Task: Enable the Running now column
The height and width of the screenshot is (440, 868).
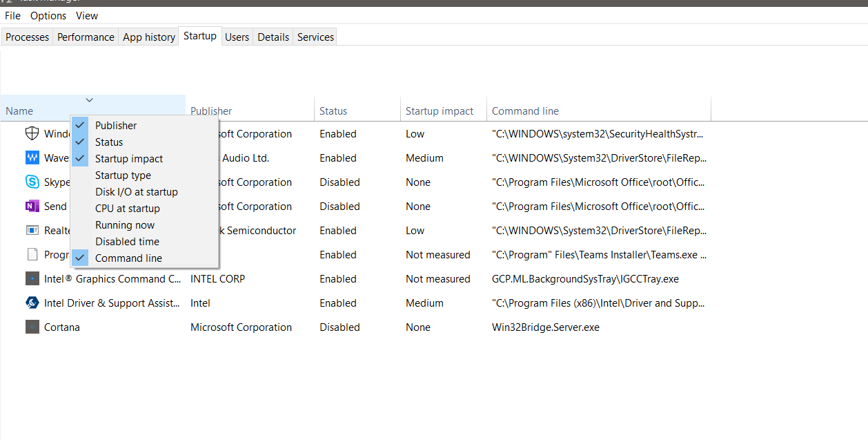Action: point(145,224)
